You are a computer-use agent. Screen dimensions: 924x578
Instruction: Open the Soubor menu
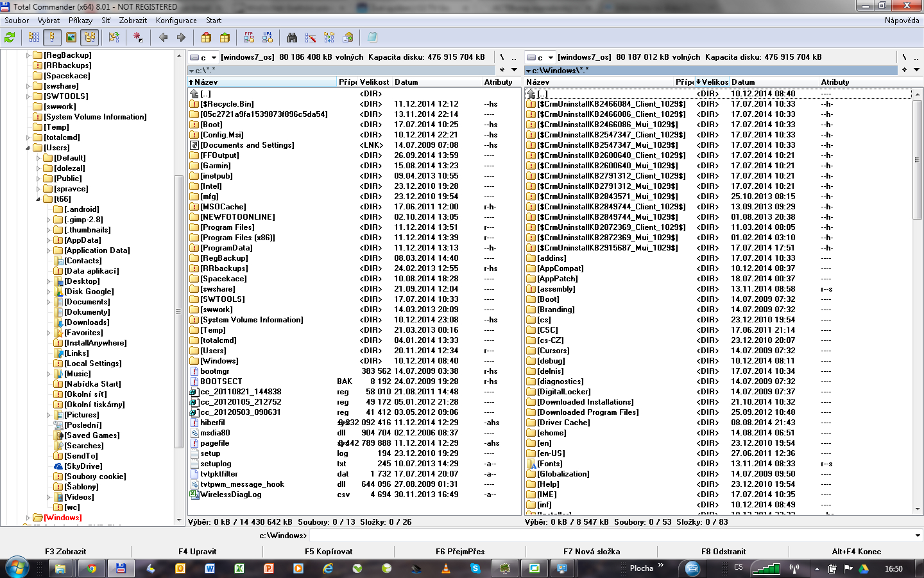click(x=17, y=21)
